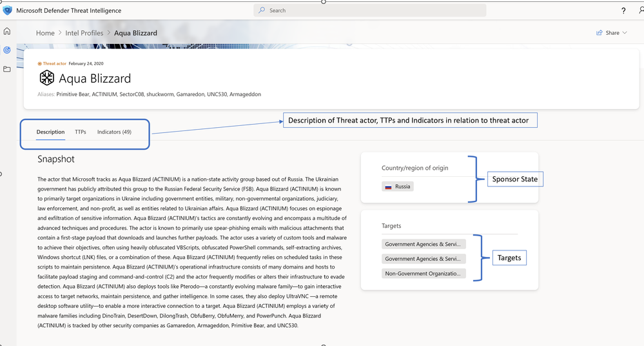Select second Government Agencies & Servi... target tag
Screen dimensions: 644x346
424,259
